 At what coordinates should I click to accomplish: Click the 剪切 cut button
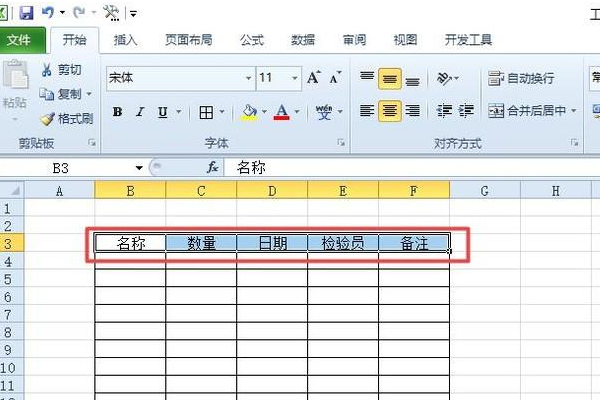(61, 70)
